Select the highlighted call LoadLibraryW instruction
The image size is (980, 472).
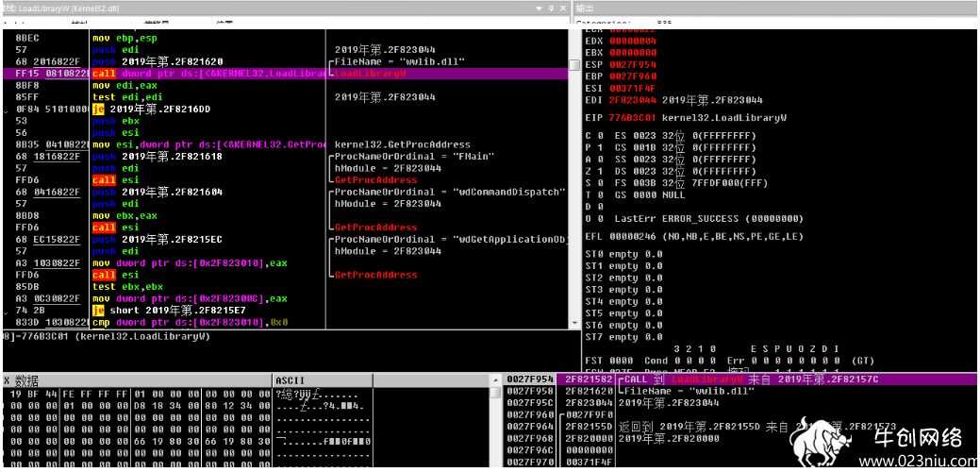click(x=209, y=74)
